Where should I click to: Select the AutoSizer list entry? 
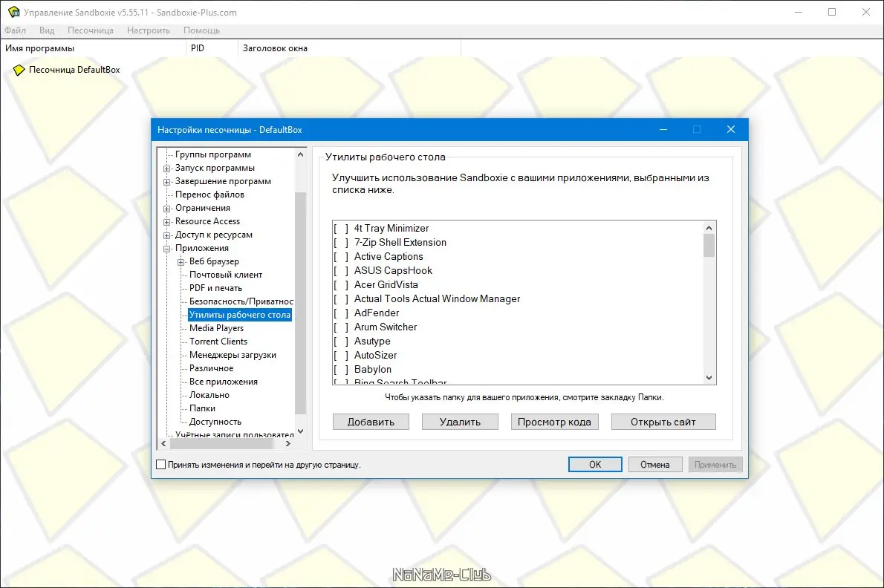coord(375,356)
